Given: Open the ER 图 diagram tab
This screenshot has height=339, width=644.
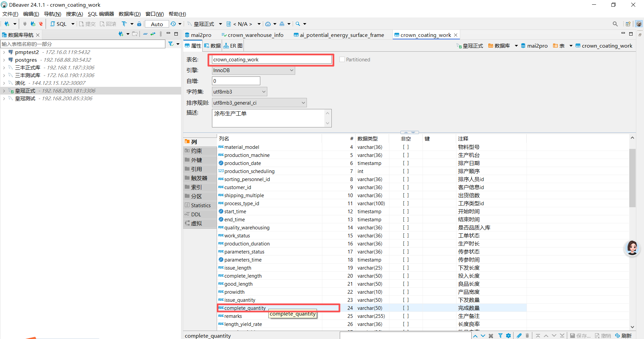Looking at the screenshot, I should [233, 46].
